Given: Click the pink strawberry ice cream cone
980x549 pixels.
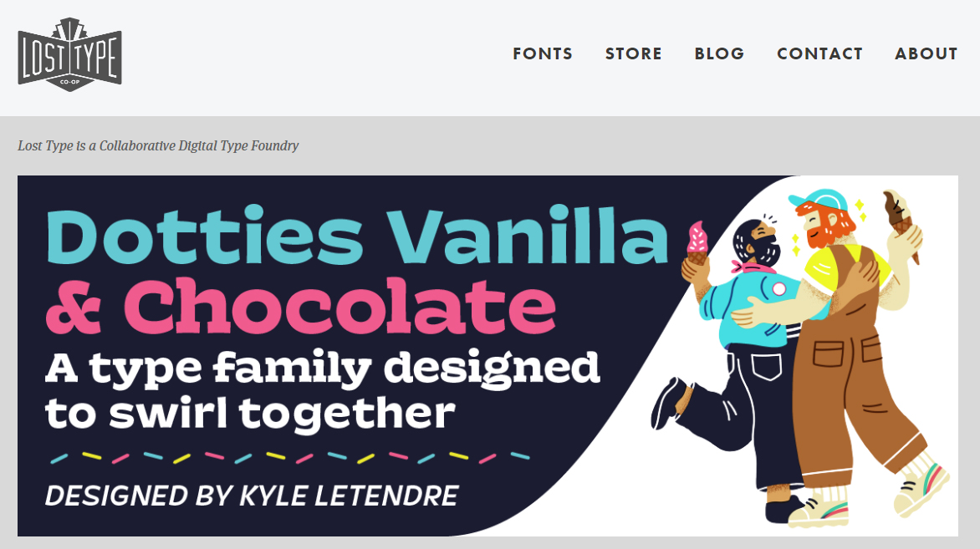Looking at the screenshot, I should coord(697,244).
